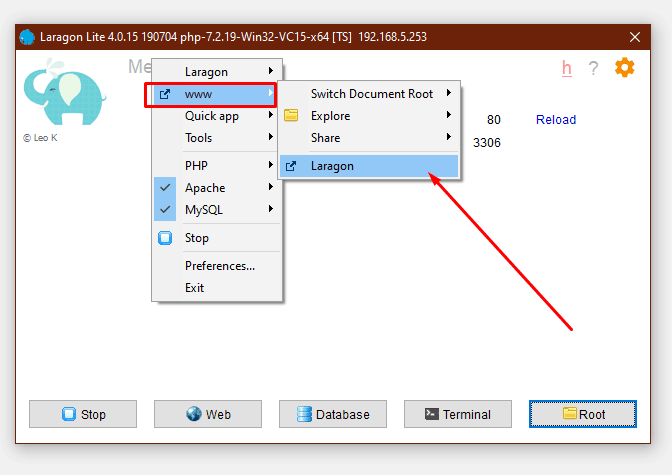This screenshot has height=475, width=672.
Task: Expand the Tools submenu arrow
Action: [x=271, y=136]
